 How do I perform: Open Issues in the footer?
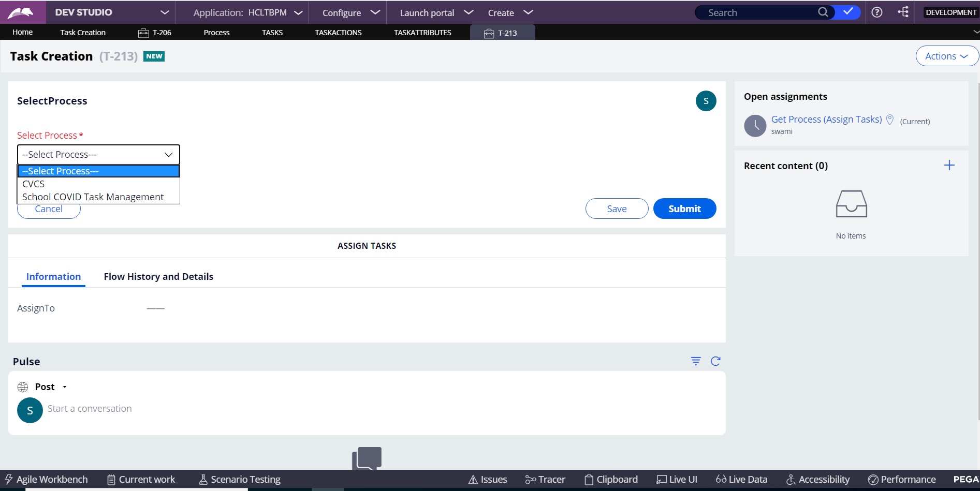[x=488, y=480]
